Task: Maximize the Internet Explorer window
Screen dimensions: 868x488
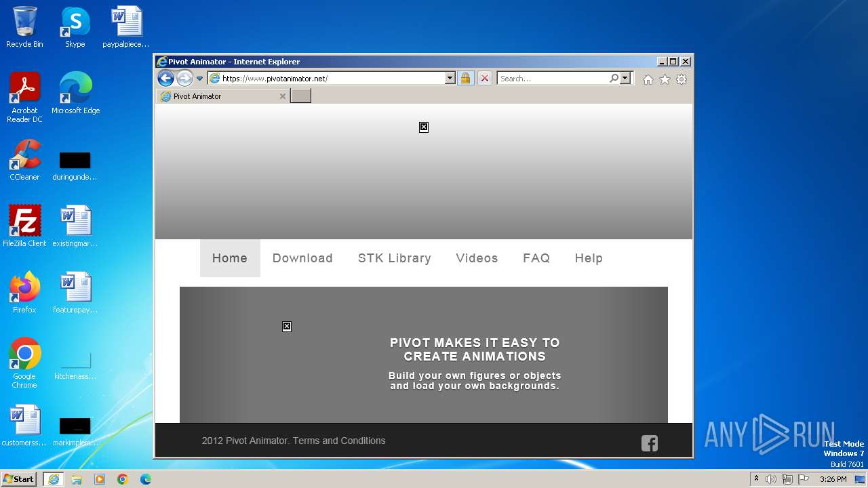Action: coord(673,62)
